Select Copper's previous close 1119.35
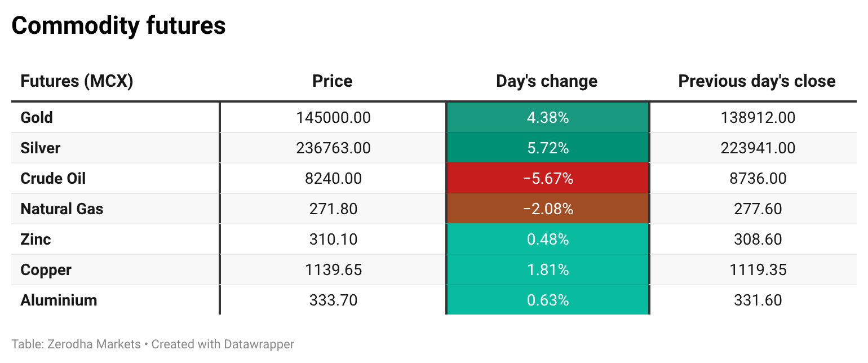 click(758, 270)
